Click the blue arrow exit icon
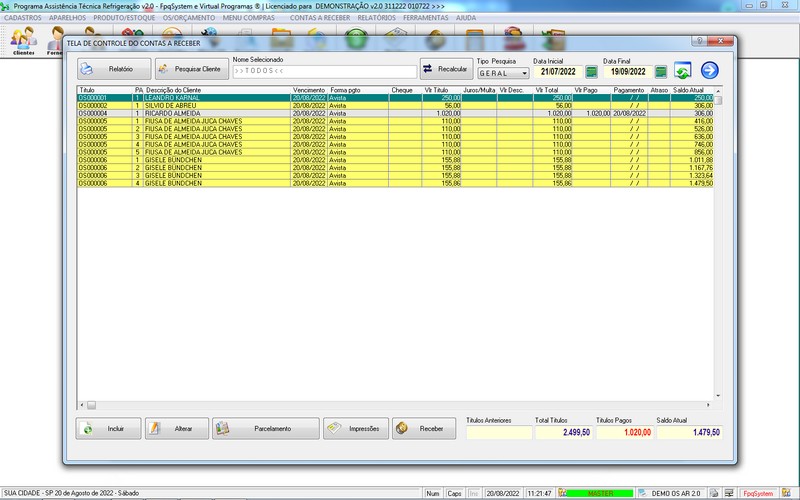800x500 pixels. [x=710, y=70]
